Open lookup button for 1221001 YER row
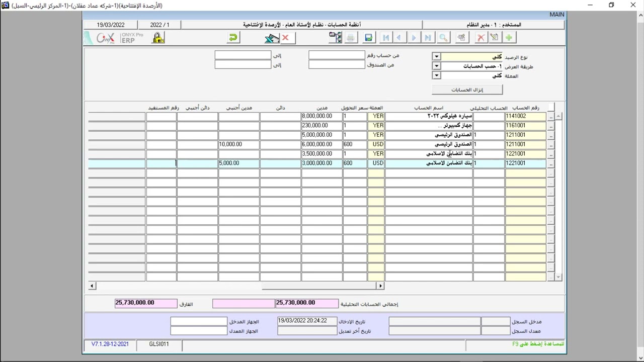Viewport: 644px width, 362px height. point(551,154)
